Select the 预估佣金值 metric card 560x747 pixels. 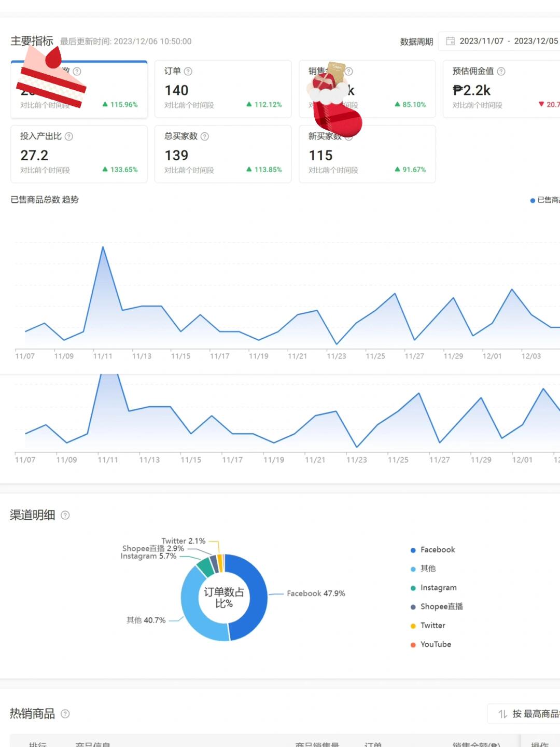tap(501, 89)
